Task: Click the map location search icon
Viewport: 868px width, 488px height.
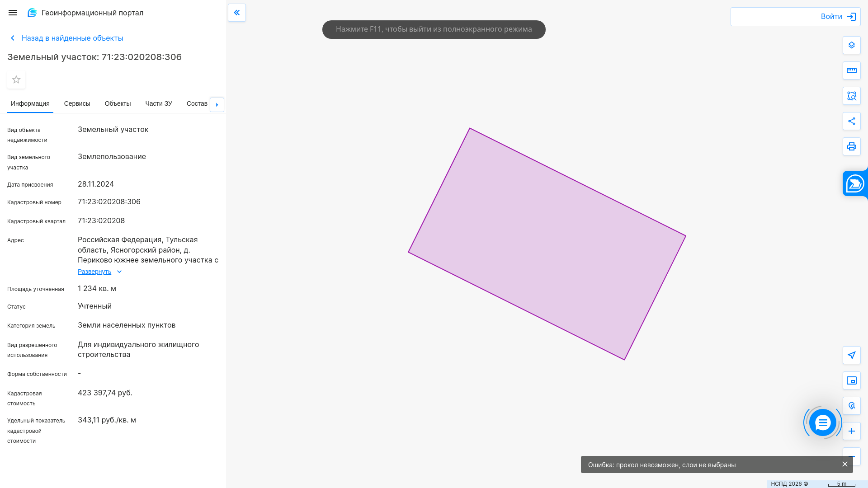Action: pyautogui.click(x=852, y=406)
